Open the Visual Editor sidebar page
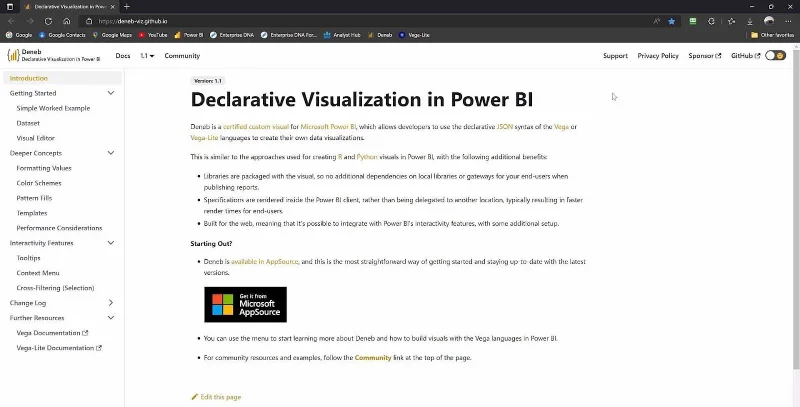800x407 pixels. pyautogui.click(x=36, y=138)
